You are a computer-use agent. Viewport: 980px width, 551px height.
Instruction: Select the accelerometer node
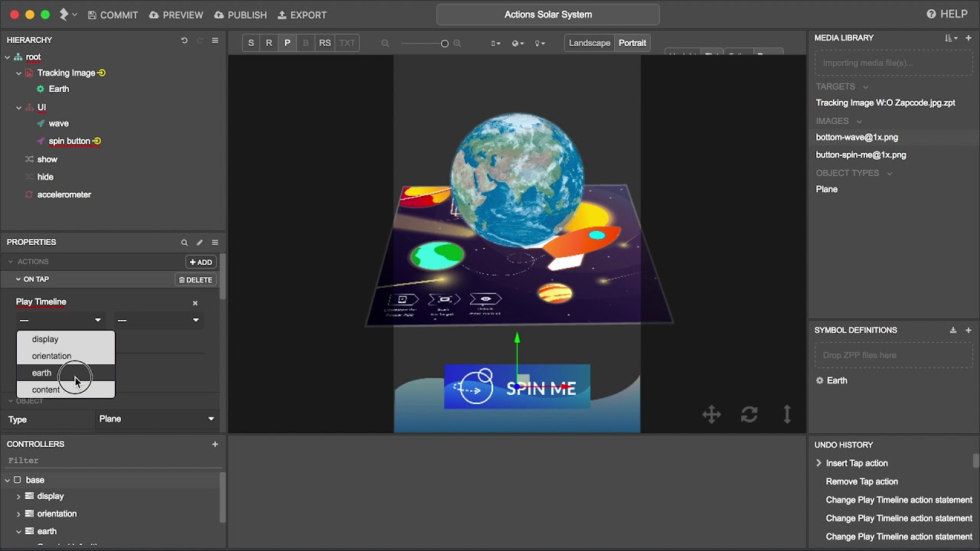click(x=64, y=194)
